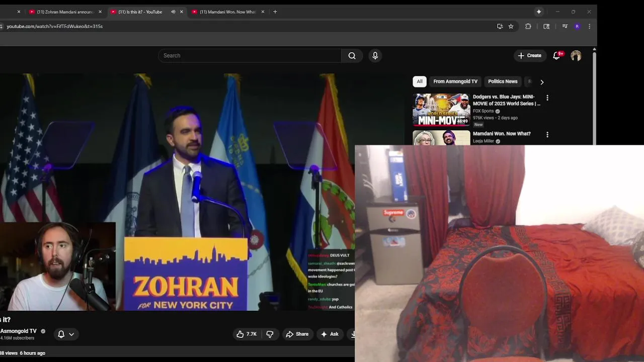Open the notifications bell in header
Screen dimensions: 644x362
[x=556, y=56]
